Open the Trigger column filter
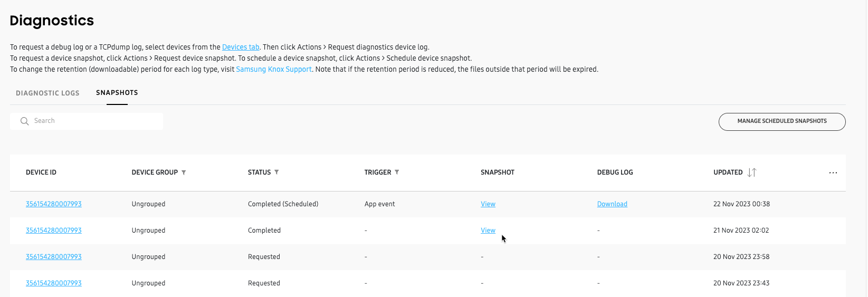868x297 pixels. (397, 173)
